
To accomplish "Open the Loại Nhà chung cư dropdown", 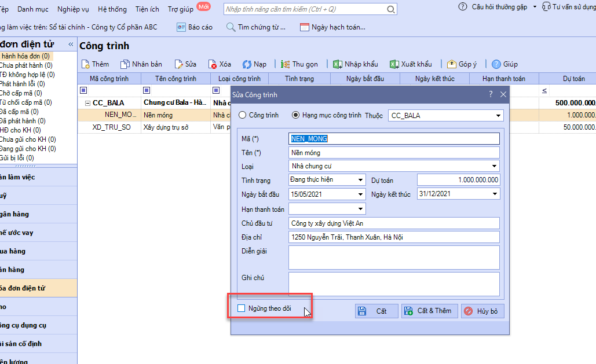I will pos(494,166).
